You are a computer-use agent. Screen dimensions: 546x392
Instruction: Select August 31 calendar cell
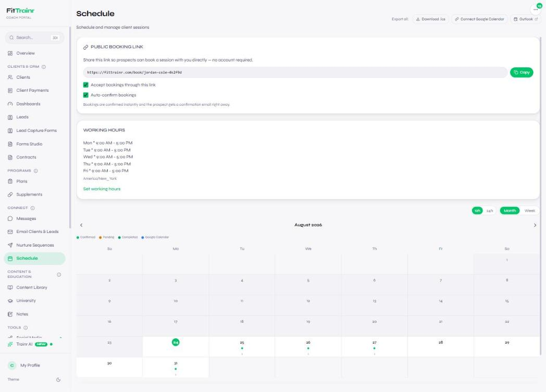tap(176, 367)
